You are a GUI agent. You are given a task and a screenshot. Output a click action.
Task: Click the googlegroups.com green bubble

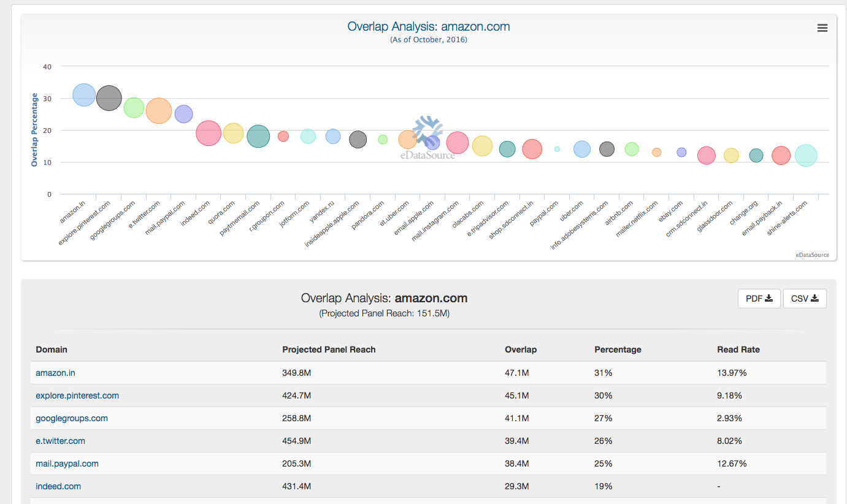(x=134, y=107)
